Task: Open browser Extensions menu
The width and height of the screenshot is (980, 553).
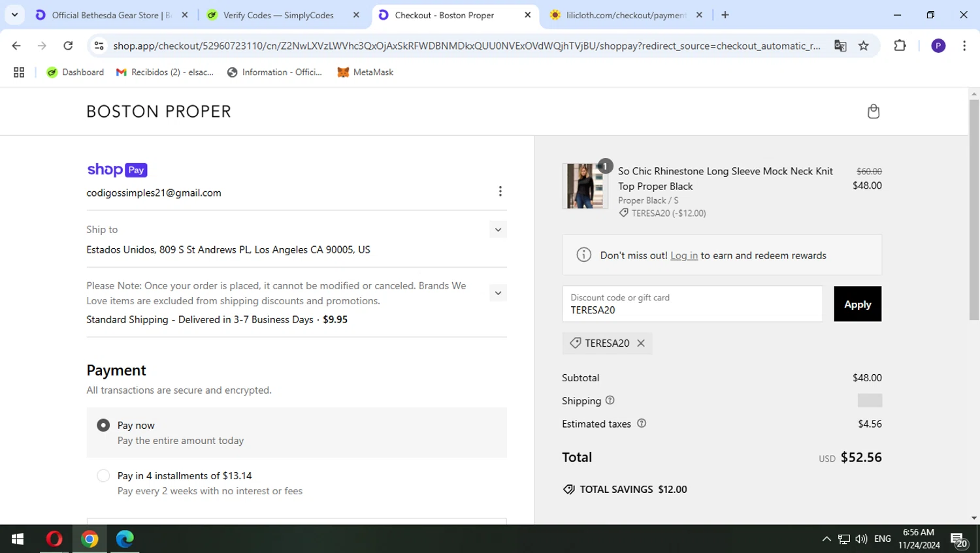Action: (x=900, y=46)
